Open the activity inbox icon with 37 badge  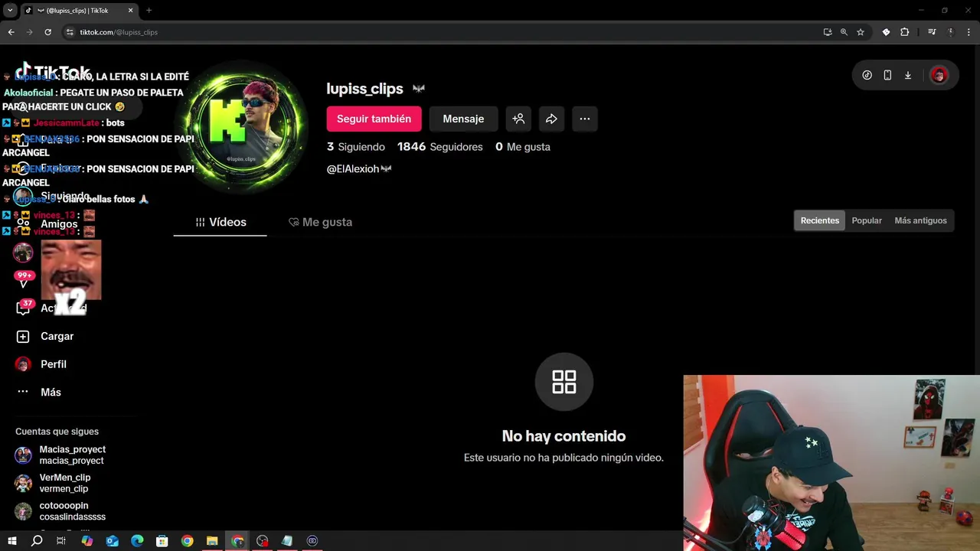tap(23, 308)
